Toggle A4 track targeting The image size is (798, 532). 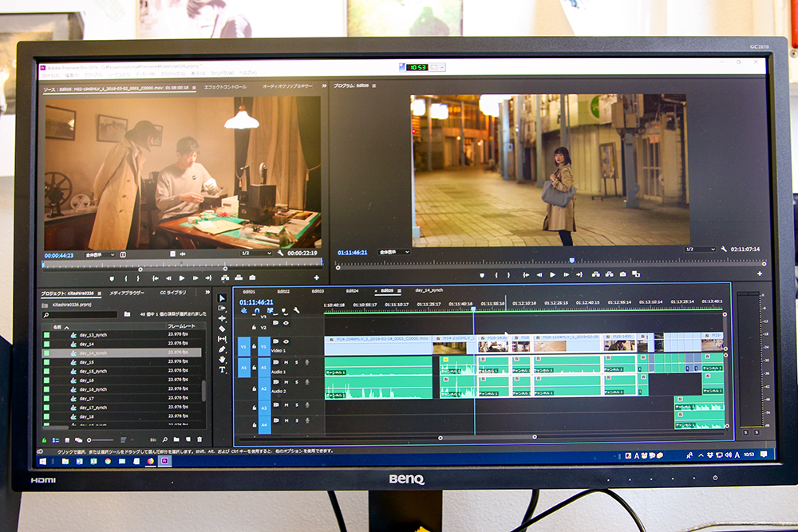pos(264,424)
